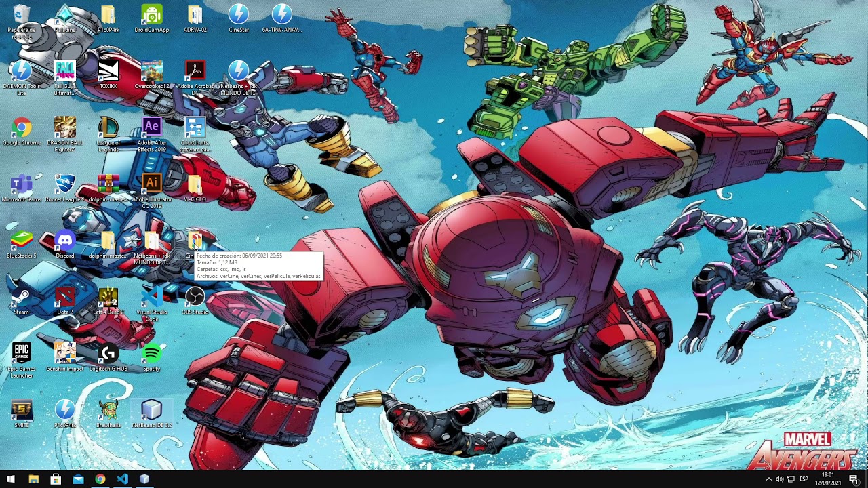Open the Mail app in taskbar
This screenshot has width=868, height=488.
pyautogui.click(x=78, y=479)
